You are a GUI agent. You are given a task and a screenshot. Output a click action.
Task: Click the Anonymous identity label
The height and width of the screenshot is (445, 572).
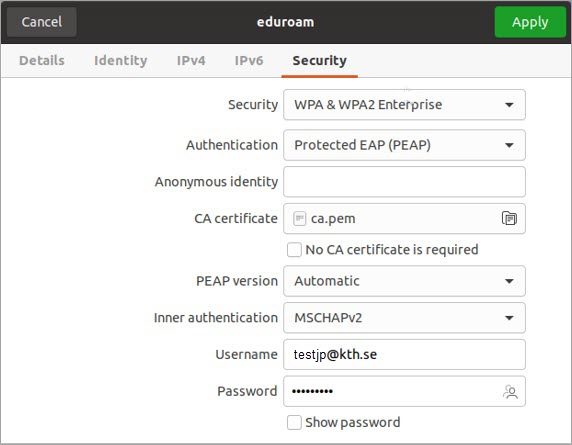216,182
